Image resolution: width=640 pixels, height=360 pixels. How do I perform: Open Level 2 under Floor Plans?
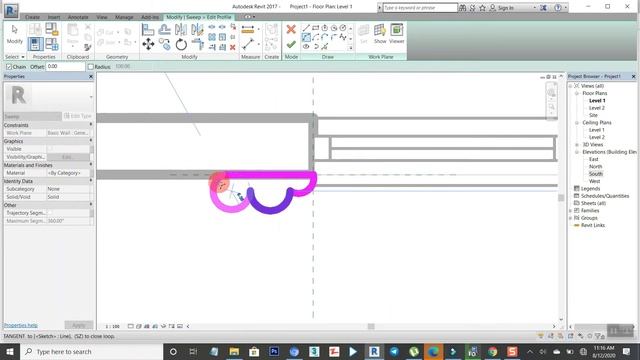point(597,108)
